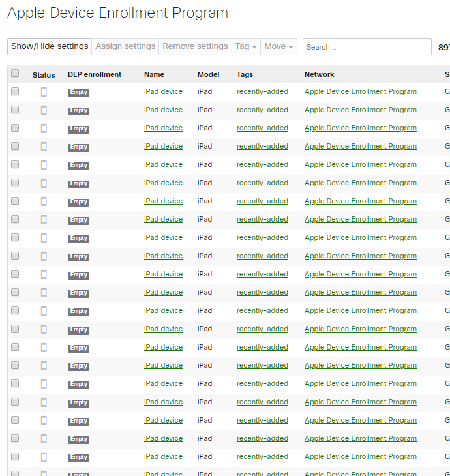The image size is (450, 476).
Task: Sort by the DEP enrollment column header
Action: tap(95, 74)
